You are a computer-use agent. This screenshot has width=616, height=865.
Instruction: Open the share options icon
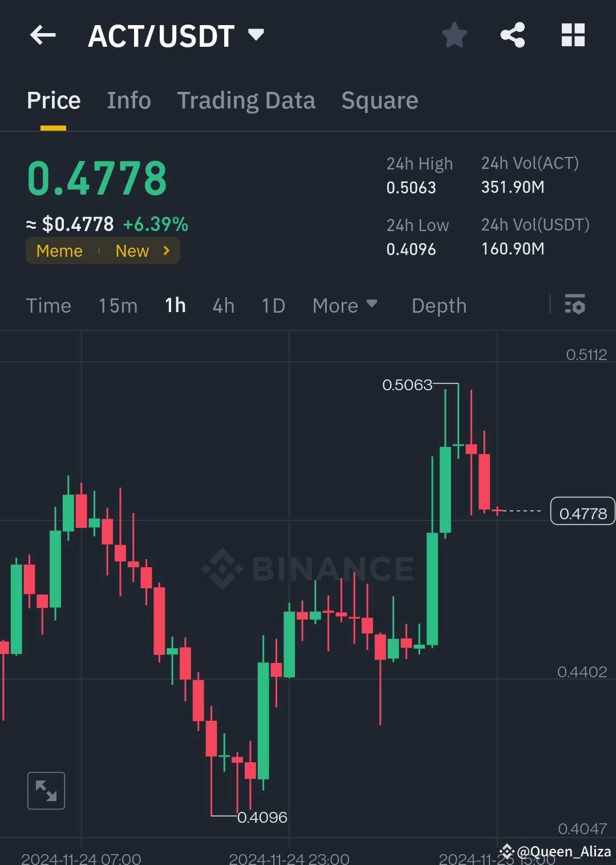pyautogui.click(x=513, y=35)
